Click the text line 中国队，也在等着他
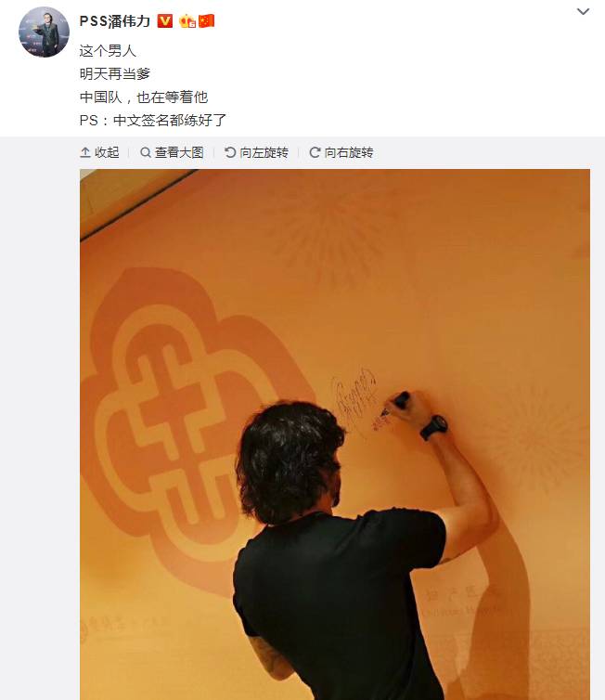This screenshot has height=700, width=605. pos(144,97)
